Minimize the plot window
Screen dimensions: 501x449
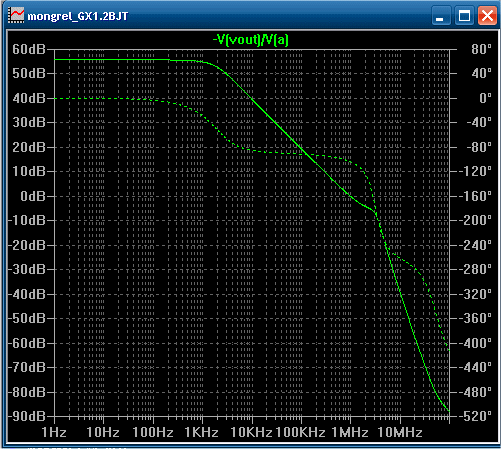tap(441, 16)
